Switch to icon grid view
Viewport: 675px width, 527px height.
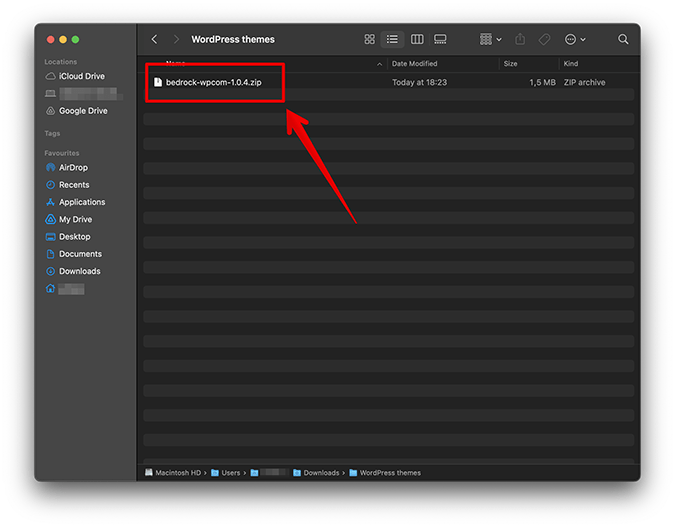[x=369, y=39]
